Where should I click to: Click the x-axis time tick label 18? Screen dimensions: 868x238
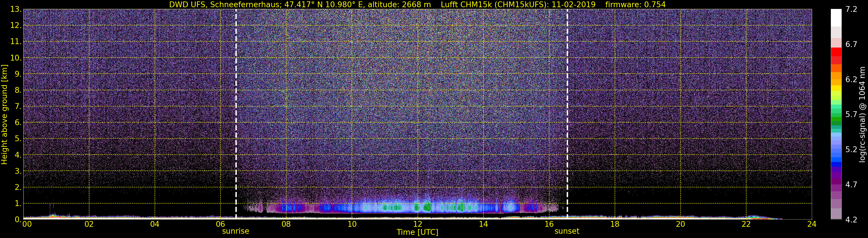(614, 225)
